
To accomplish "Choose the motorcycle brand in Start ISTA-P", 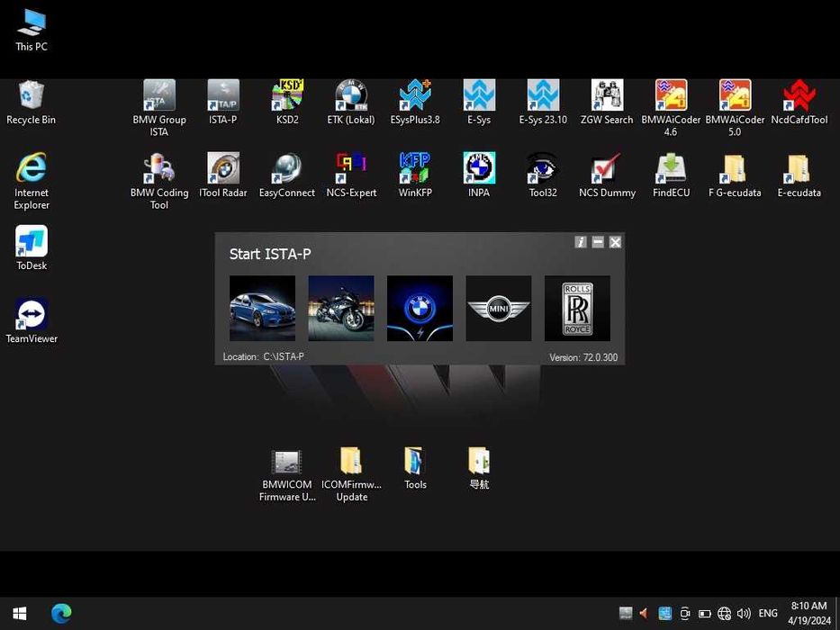I will point(341,309).
